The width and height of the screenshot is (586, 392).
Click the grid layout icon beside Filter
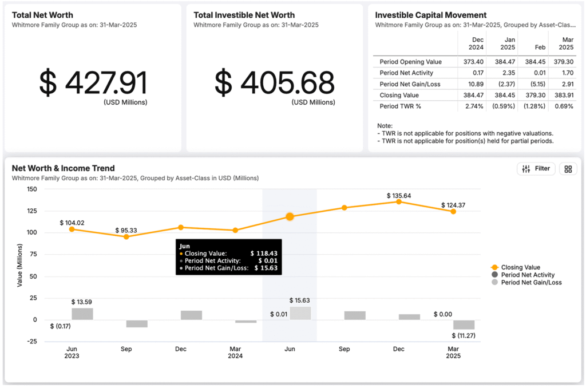(568, 168)
